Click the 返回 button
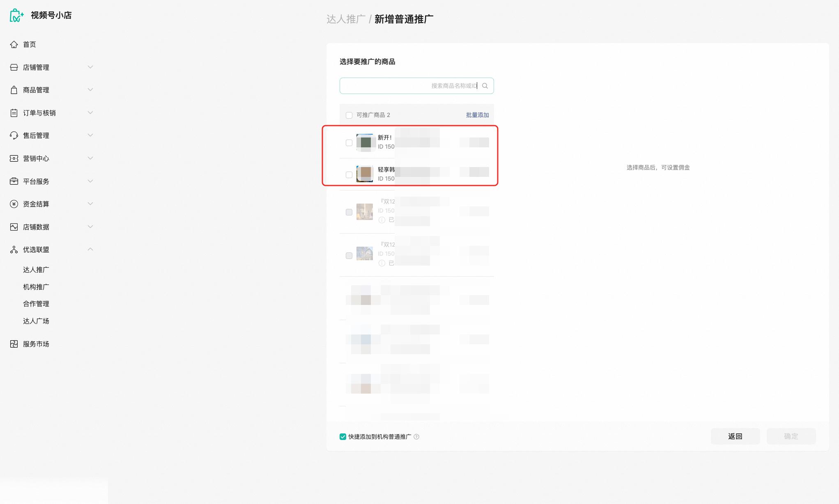Viewport: 839px width, 504px height. pyautogui.click(x=735, y=436)
